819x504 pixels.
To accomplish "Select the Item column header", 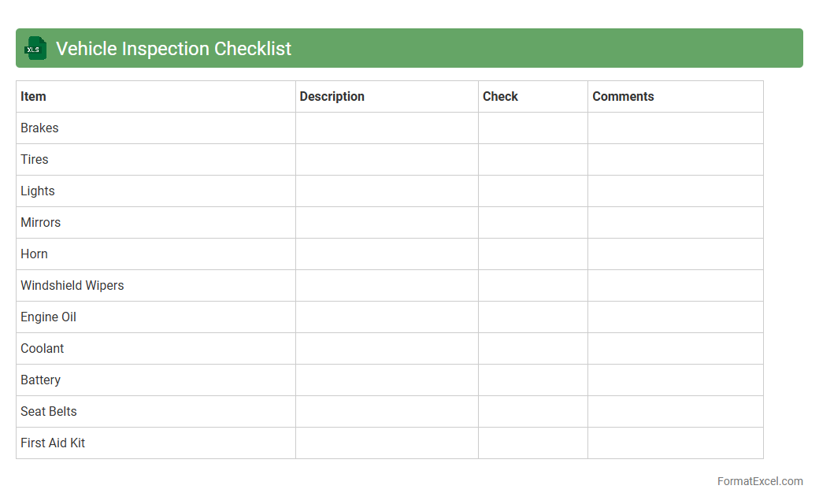I will tap(33, 96).
